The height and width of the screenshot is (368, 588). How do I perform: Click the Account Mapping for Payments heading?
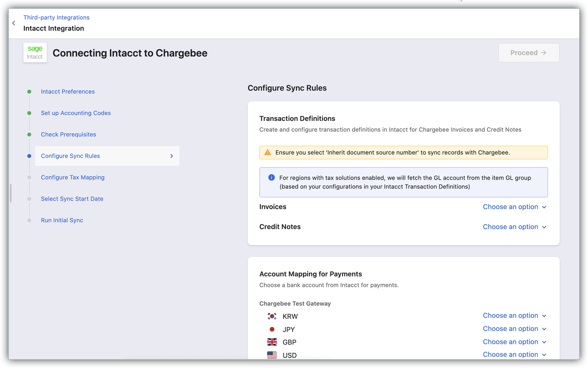click(x=311, y=274)
